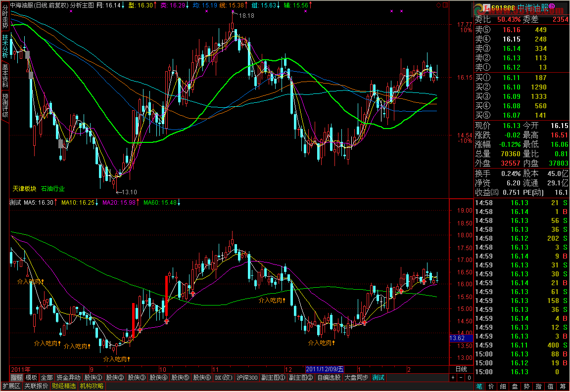Switch to 分时走势 side tab

(x=5, y=17)
